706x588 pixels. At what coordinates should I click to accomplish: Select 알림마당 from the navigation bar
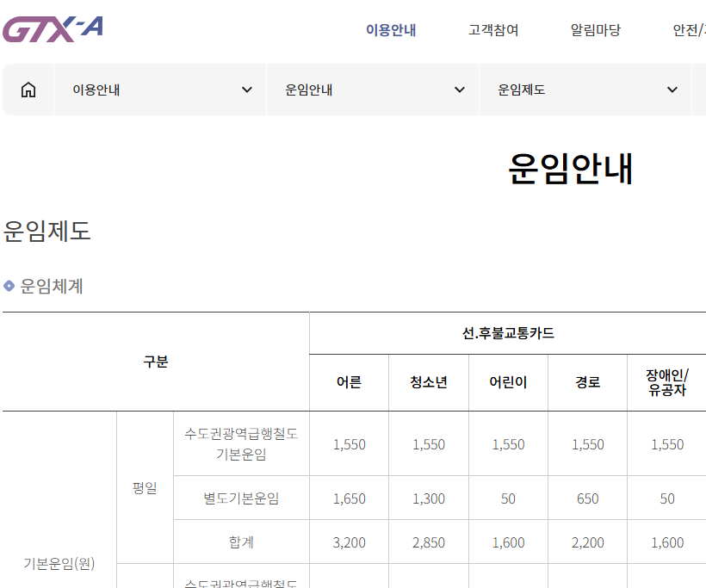point(595,29)
